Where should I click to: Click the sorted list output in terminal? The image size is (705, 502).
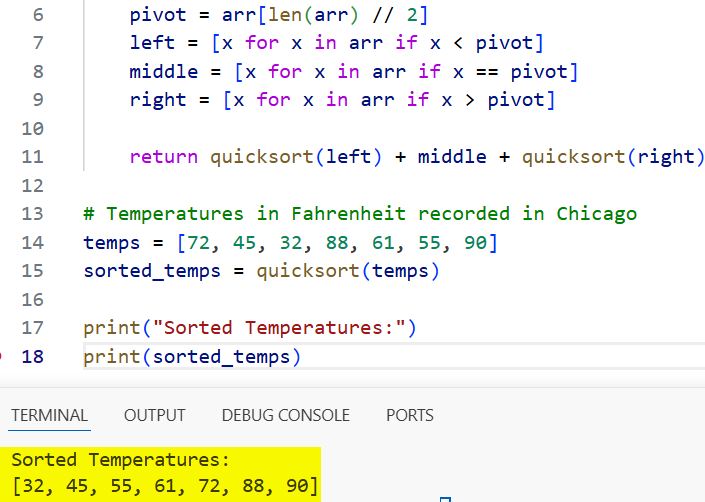165,486
